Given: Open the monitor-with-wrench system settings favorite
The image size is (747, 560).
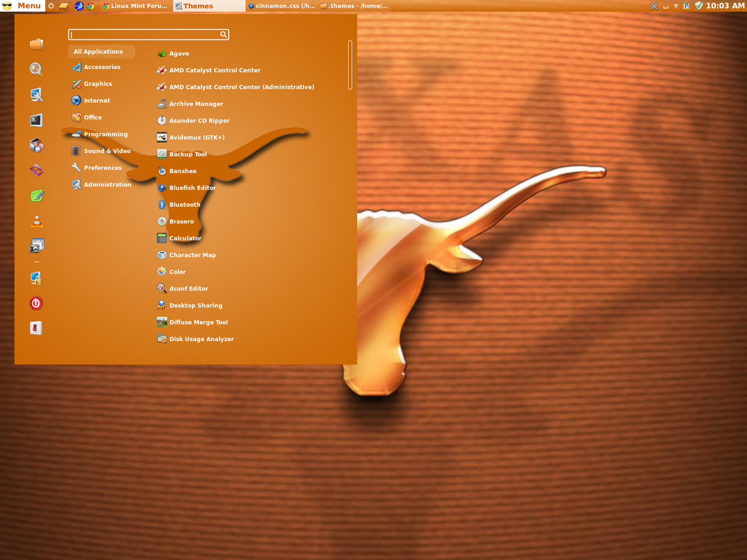Looking at the screenshot, I should tap(36, 94).
